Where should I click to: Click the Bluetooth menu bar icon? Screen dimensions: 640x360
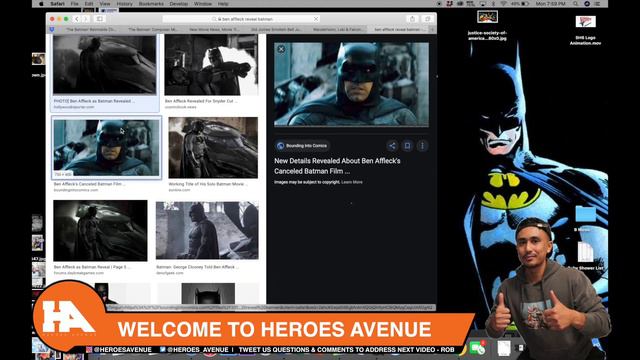click(x=493, y=4)
